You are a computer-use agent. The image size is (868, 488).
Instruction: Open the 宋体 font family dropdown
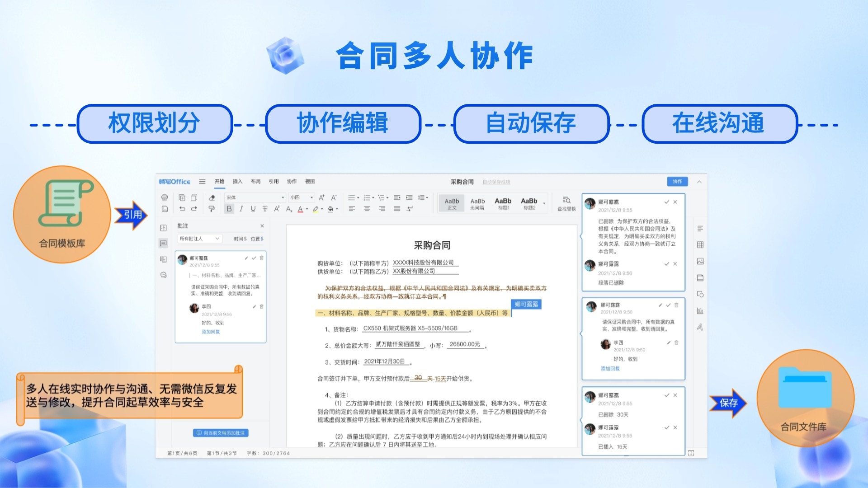pos(255,197)
